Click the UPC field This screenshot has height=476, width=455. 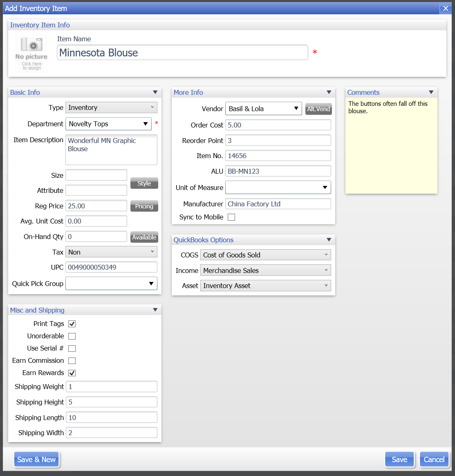tap(112, 267)
